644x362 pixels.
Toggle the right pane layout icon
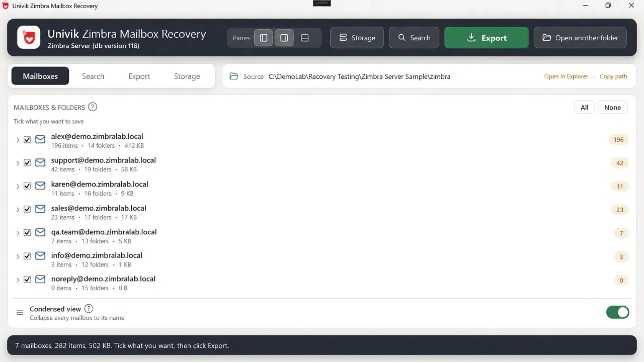pyautogui.click(x=284, y=38)
